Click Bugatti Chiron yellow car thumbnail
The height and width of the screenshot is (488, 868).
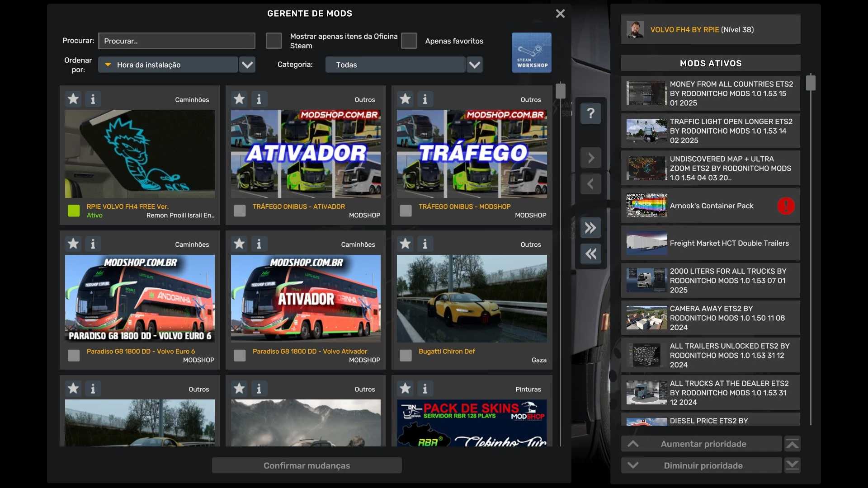click(472, 299)
